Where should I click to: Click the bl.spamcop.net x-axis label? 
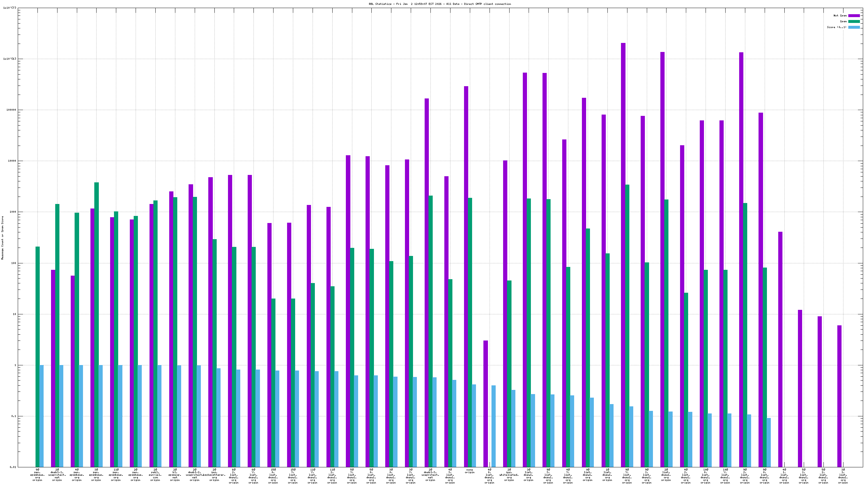pyautogui.click(x=175, y=474)
